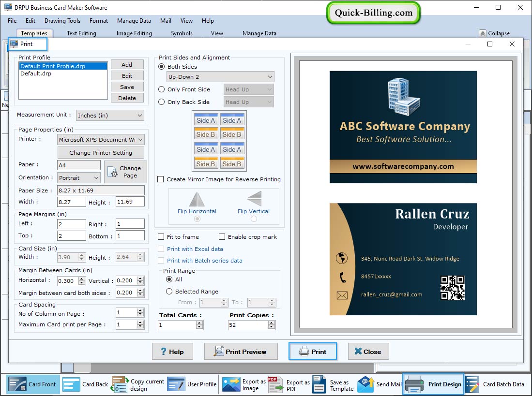Open the User Profile icon

[176, 384]
